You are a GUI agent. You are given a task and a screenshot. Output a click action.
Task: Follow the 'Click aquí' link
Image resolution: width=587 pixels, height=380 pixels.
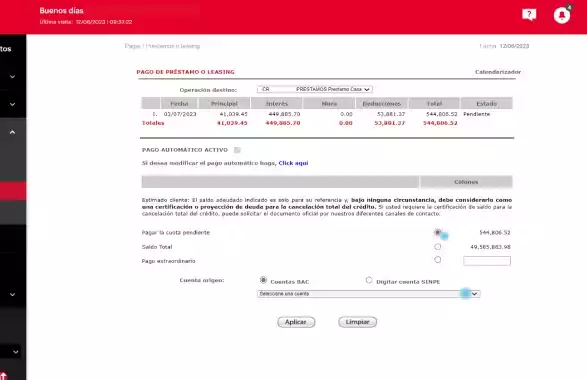[293, 163]
